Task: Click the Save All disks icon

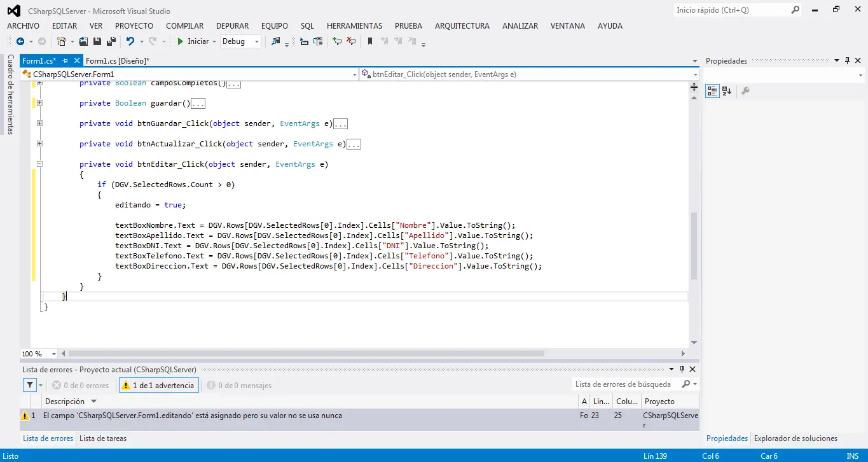Action: tap(111, 41)
